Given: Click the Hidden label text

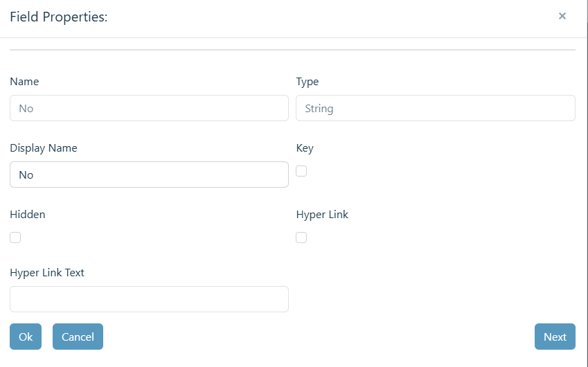Looking at the screenshot, I should pos(28,215).
